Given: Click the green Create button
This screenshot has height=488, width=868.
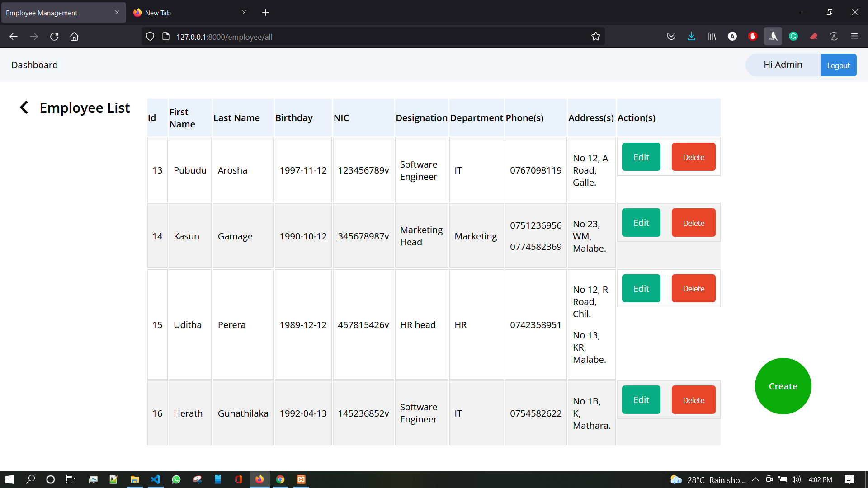Looking at the screenshot, I should pos(783,386).
